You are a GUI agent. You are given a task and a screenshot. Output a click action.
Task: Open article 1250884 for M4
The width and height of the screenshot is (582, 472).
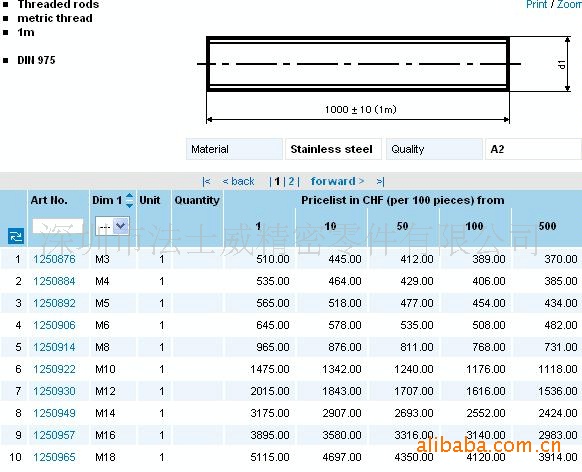54,281
